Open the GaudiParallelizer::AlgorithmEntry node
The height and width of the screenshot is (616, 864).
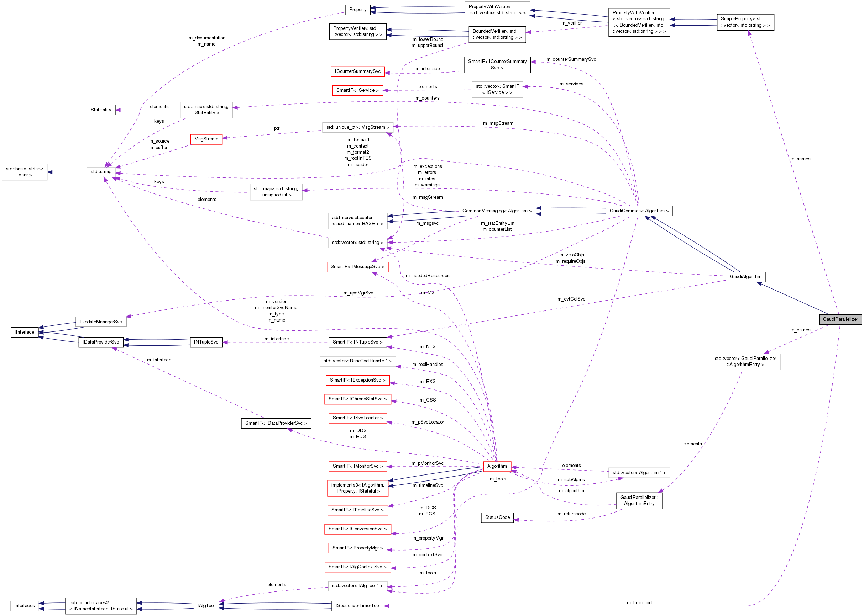pyautogui.click(x=639, y=500)
